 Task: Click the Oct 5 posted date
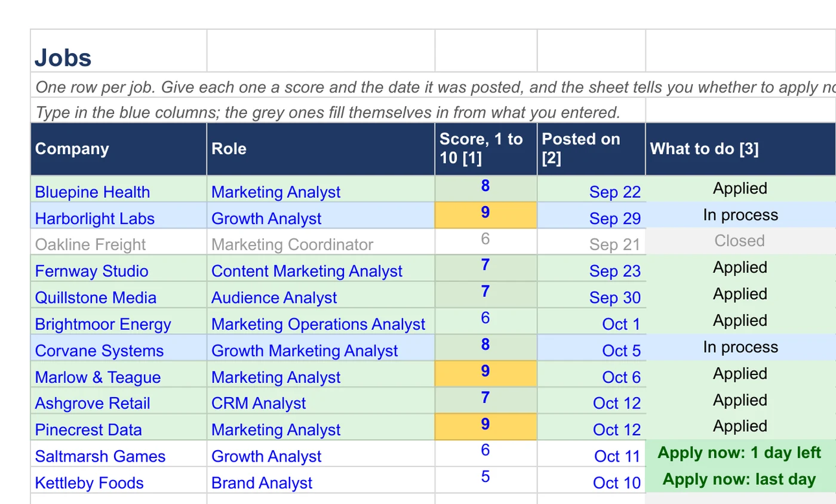tap(591, 347)
